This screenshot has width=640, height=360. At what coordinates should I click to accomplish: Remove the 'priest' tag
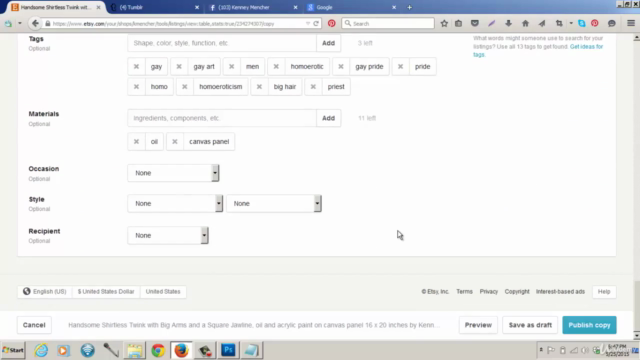click(313, 87)
